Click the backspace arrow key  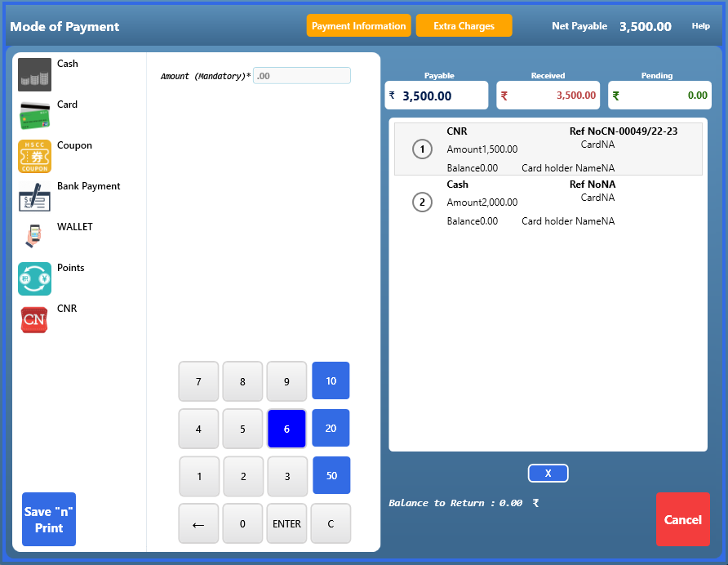click(198, 523)
